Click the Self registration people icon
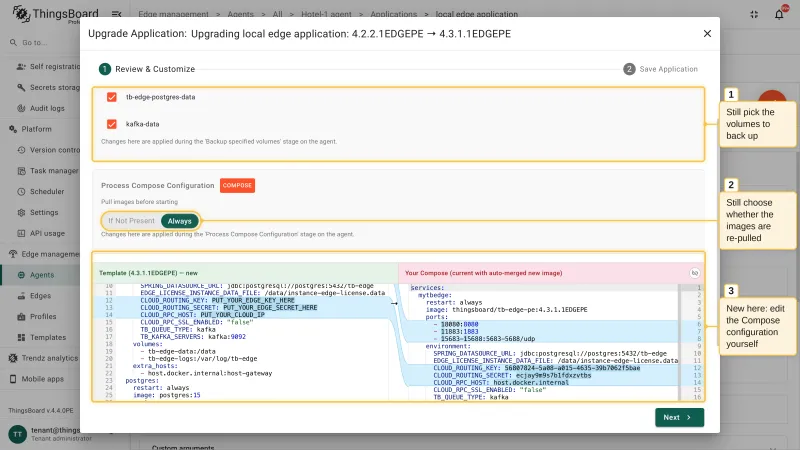800x450 pixels. (21, 66)
